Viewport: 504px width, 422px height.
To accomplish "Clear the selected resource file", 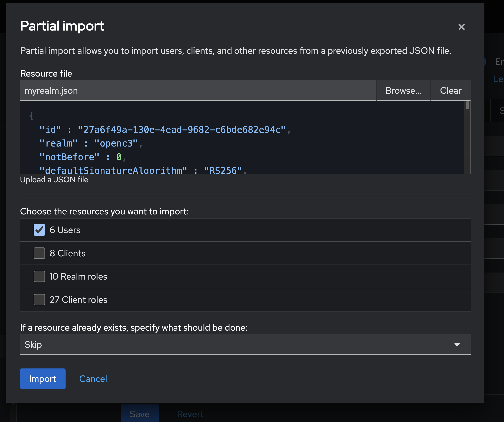I will (451, 90).
